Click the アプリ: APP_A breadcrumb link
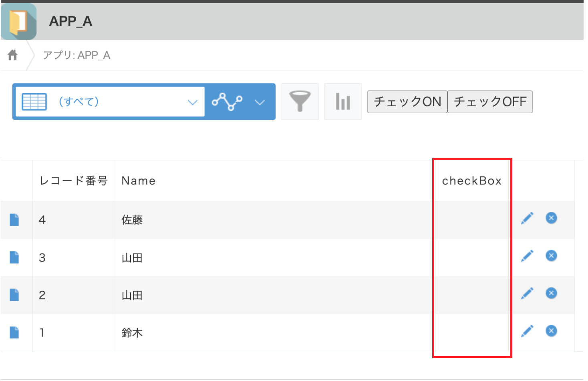The width and height of the screenshot is (588, 381). tap(77, 55)
